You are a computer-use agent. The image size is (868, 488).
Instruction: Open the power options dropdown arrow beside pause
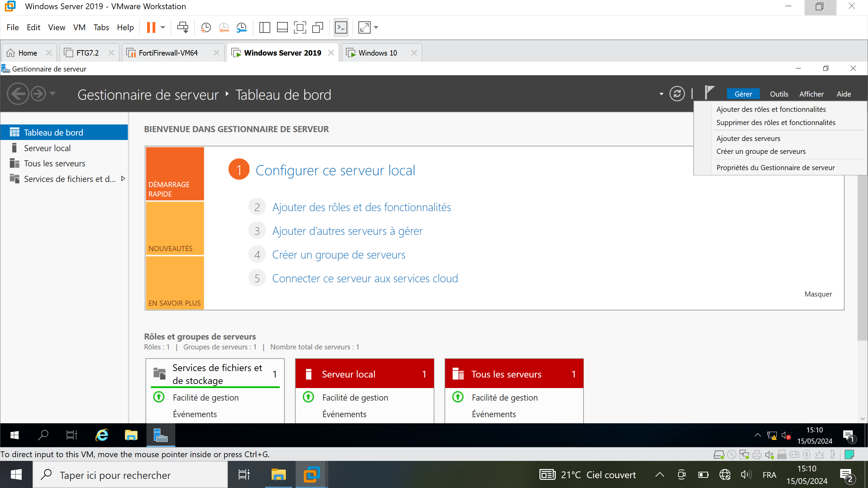coord(163,27)
